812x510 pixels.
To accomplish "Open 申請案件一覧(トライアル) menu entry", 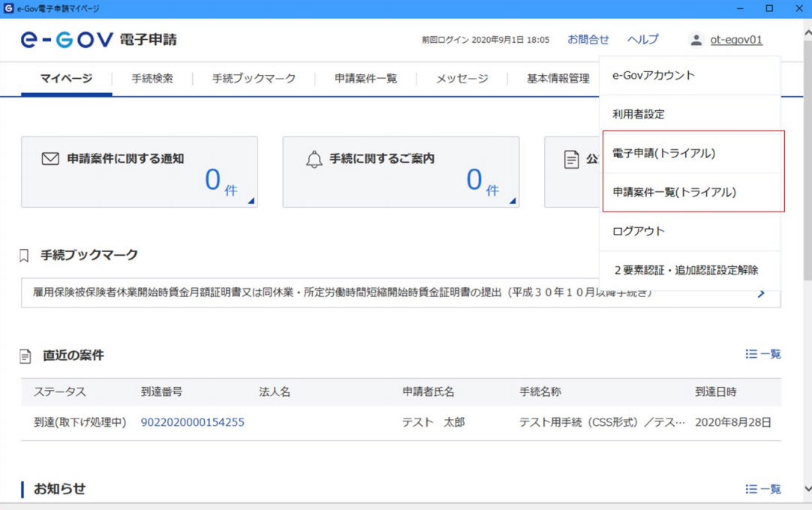I will click(690, 192).
